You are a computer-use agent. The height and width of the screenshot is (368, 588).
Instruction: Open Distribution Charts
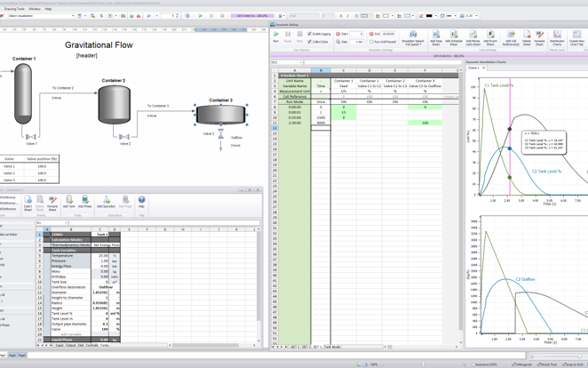coord(557,38)
